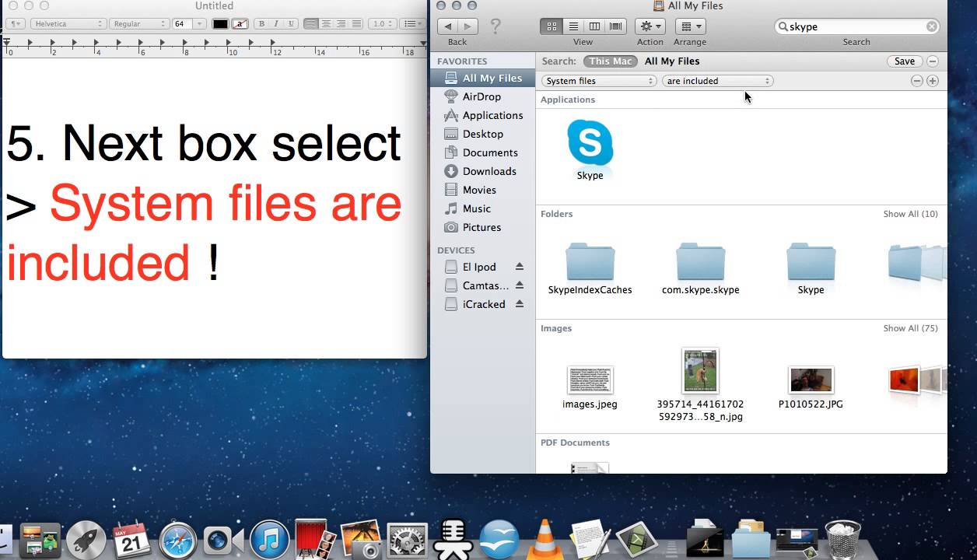The height and width of the screenshot is (560, 977).
Task: Select Applications in Finder sidebar
Action: click(x=492, y=115)
